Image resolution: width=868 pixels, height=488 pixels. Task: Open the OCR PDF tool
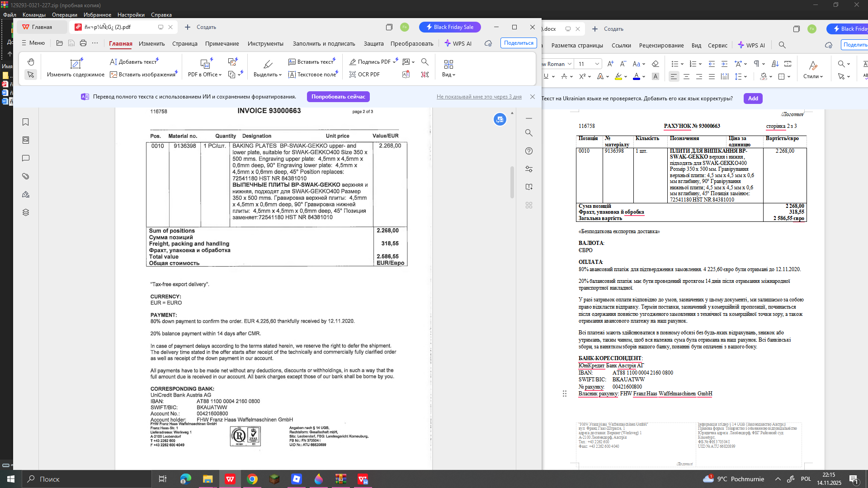click(x=364, y=75)
